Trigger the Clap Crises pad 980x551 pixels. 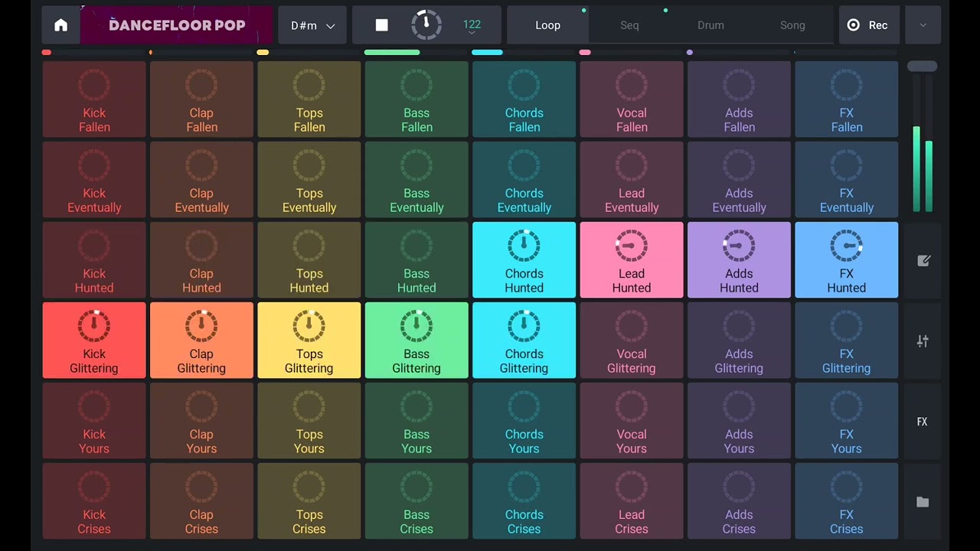click(x=201, y=501)
